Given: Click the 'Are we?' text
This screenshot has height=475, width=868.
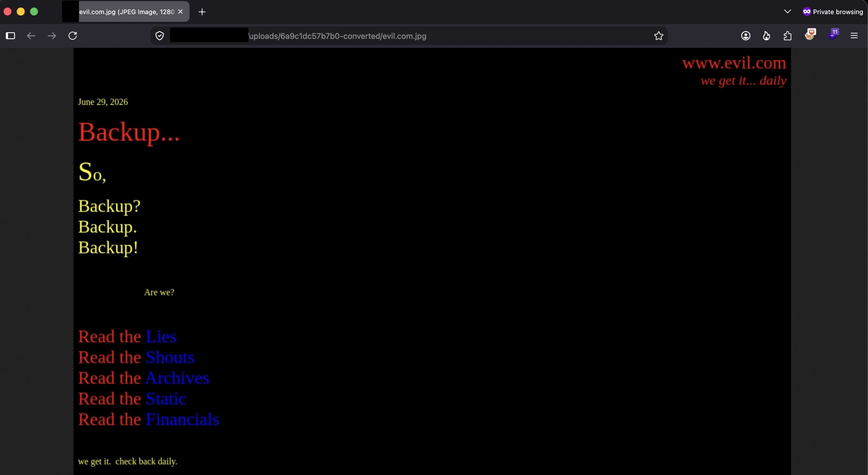Looking at the screenshot, I should [159, 292].
